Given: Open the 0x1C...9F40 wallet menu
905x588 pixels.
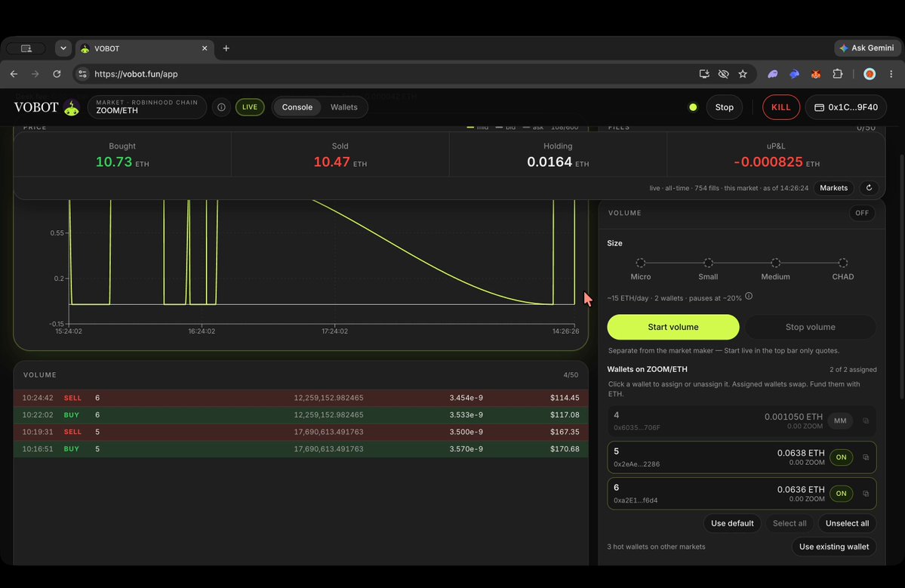Looking at the screenshot, I should (x=845, y=107).
